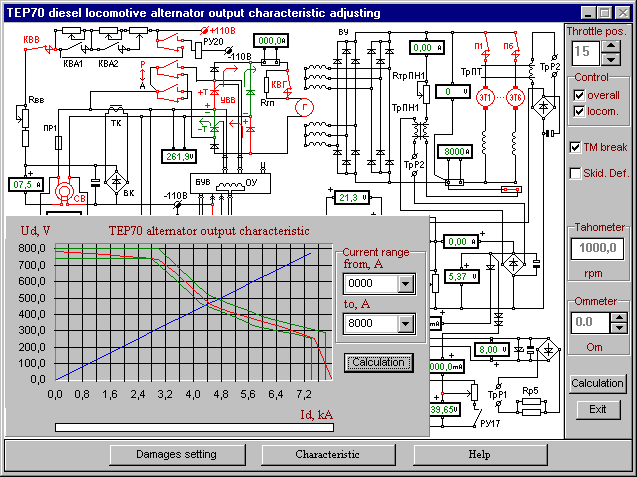Enable the Skid. Def. checkbox
637x477 pixels.
coord(575,173)
